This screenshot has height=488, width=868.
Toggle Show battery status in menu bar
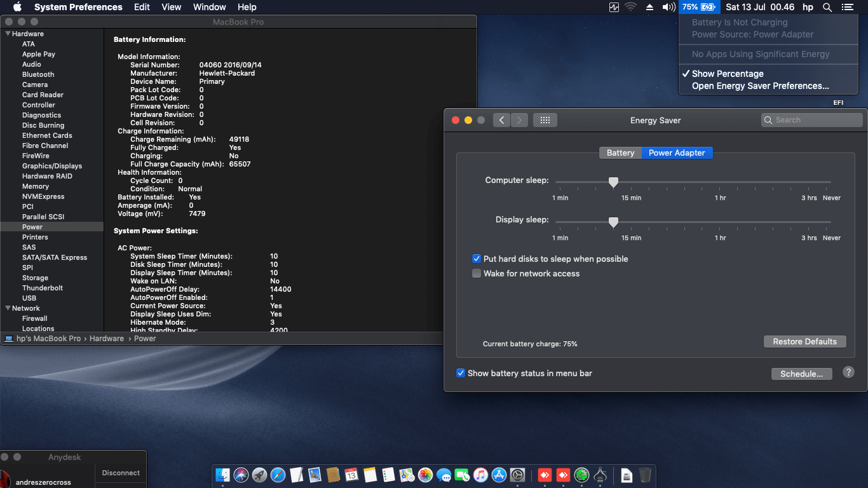(461, 373)
